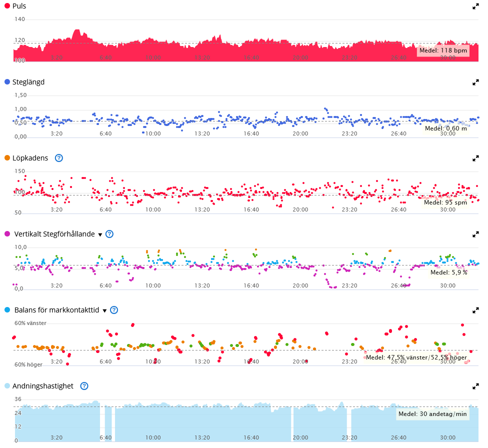Image resolution: width=488 pixels, height=448 pixels.
Task: Click the Löpkadens chart title
Action: click(x=30, y=158)
